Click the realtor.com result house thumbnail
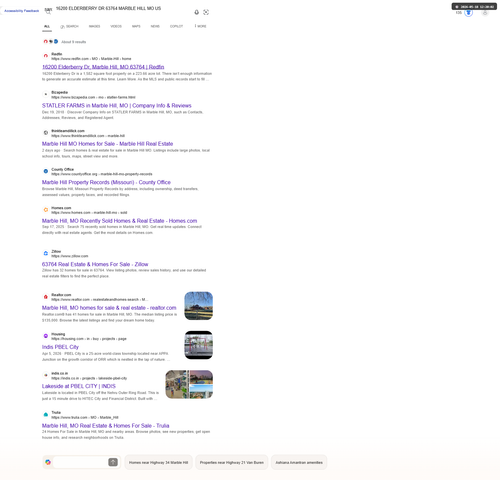Image resolution: width=500 pixels, height=480 pixels. click(199, 306)
